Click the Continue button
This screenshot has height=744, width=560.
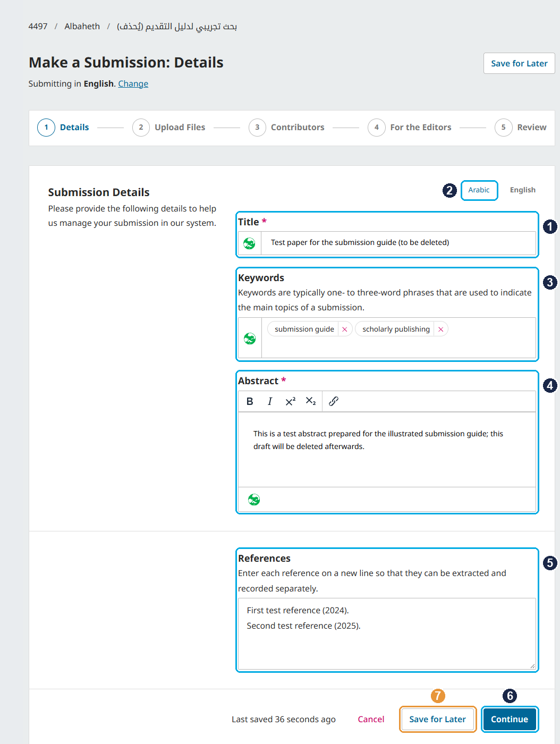point(510,720)
